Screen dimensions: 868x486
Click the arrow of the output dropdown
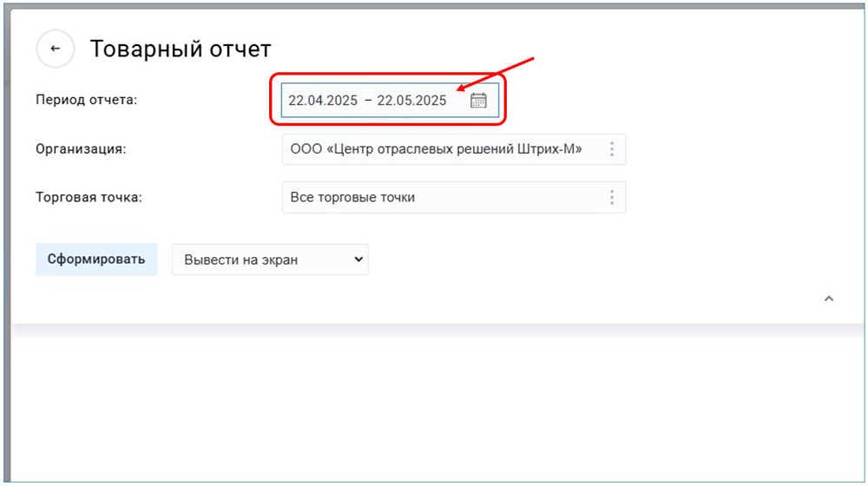(x=354, y=259)
